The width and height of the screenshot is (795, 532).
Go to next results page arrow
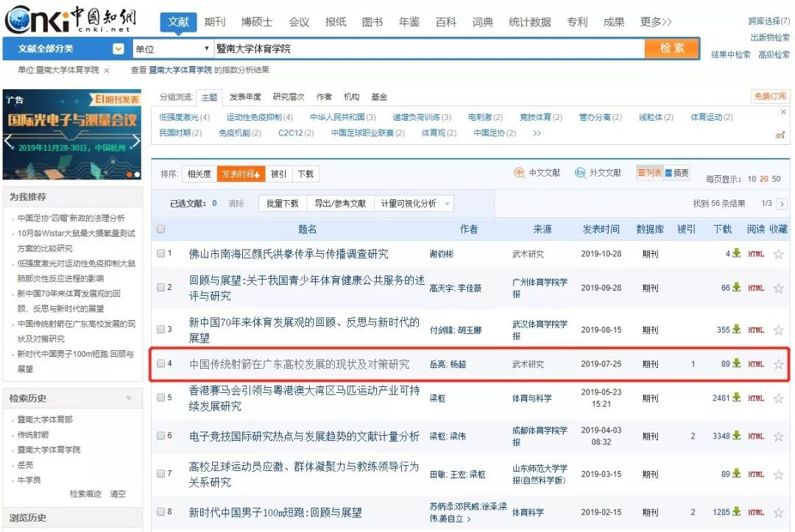pyautogui.click(x=782, y=204)
